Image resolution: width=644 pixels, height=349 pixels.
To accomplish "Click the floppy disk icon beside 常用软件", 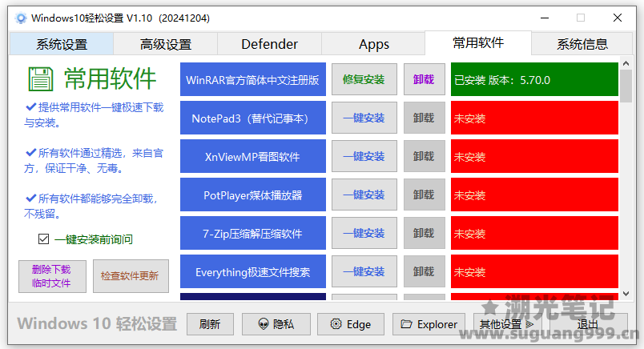I will pyautogui.click(x=41, y=78).
